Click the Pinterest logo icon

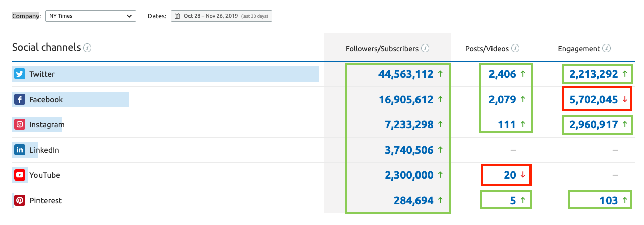pos(20,201)
